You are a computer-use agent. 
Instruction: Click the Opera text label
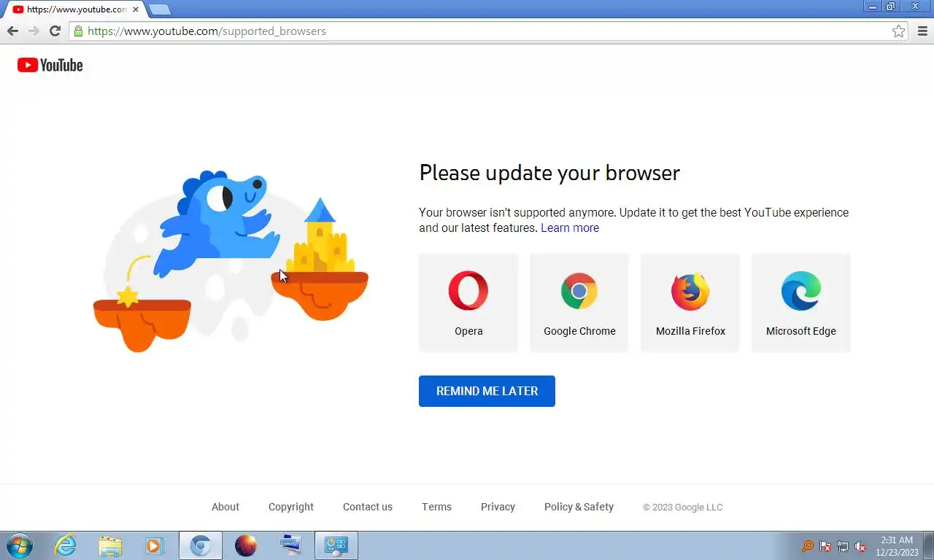pos(468,331)
